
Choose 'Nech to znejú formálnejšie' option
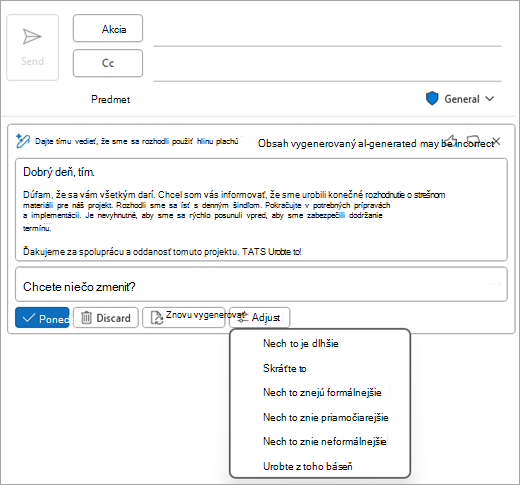click(x=320, y=392)
